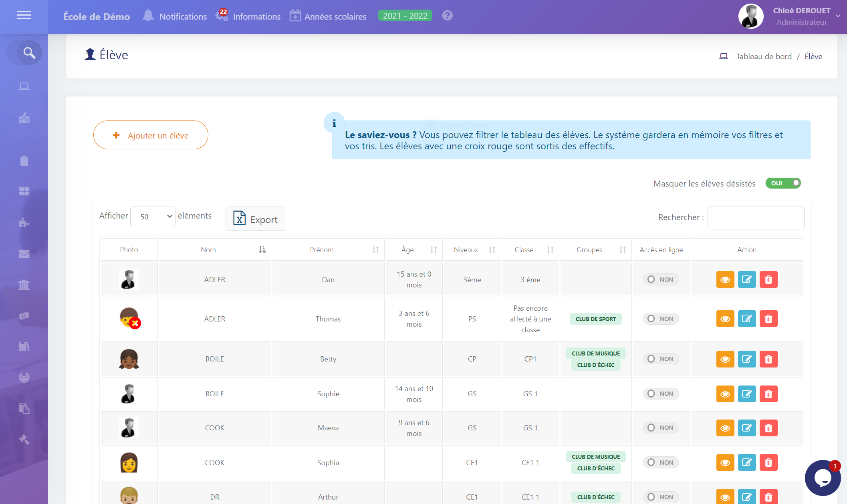Enable online access for Maeva COOK
The height and width of the screenshot is (504, 847).
(x=660, y=428)
